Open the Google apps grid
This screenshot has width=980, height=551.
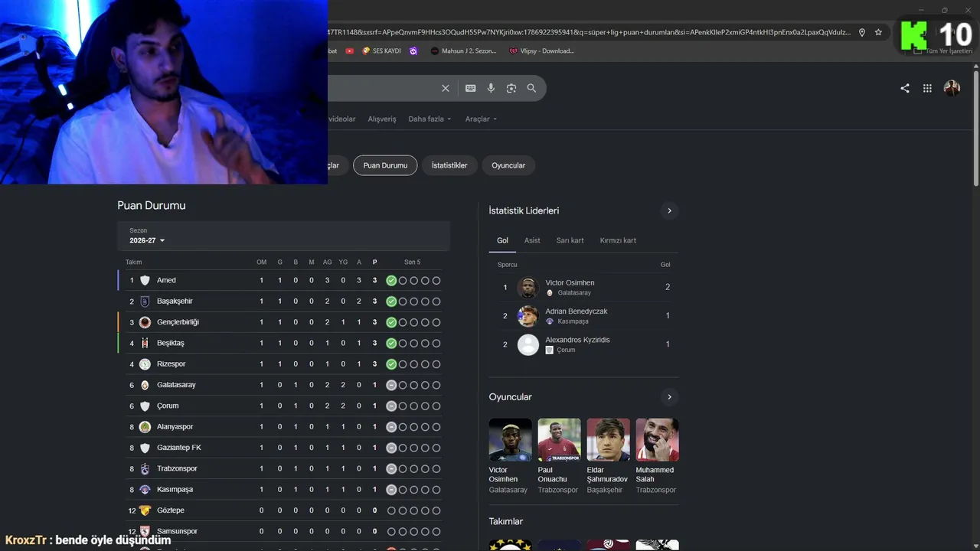click(x=927, y=88)
